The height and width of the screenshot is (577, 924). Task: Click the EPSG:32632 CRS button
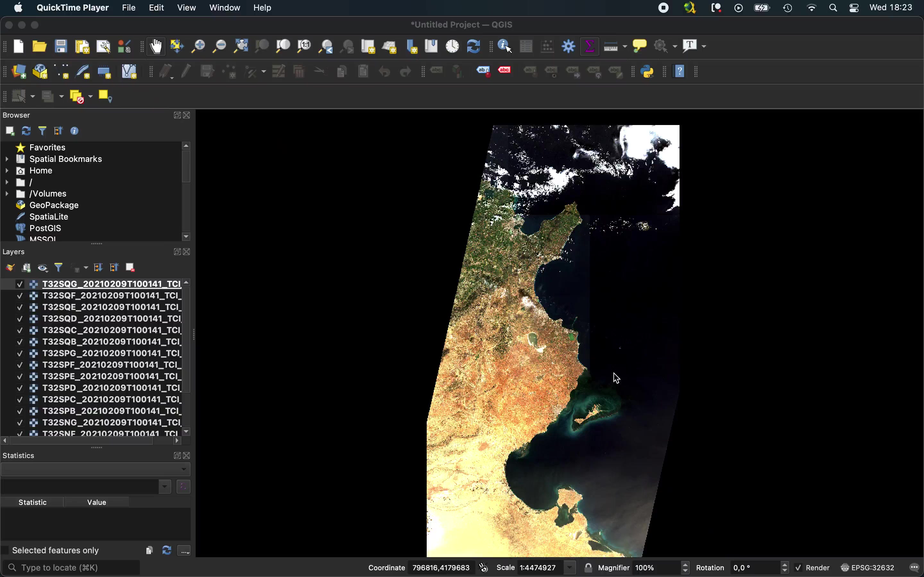pyautogui.click(x=868, y=568)
